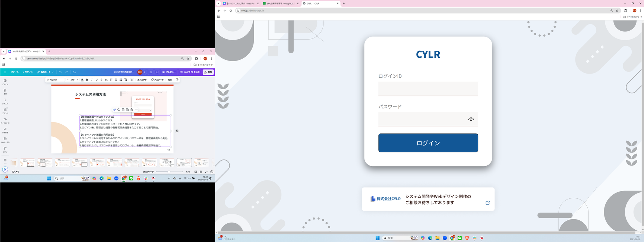
Task: Open the 配置 position option
Action: (x=170, y=80)
